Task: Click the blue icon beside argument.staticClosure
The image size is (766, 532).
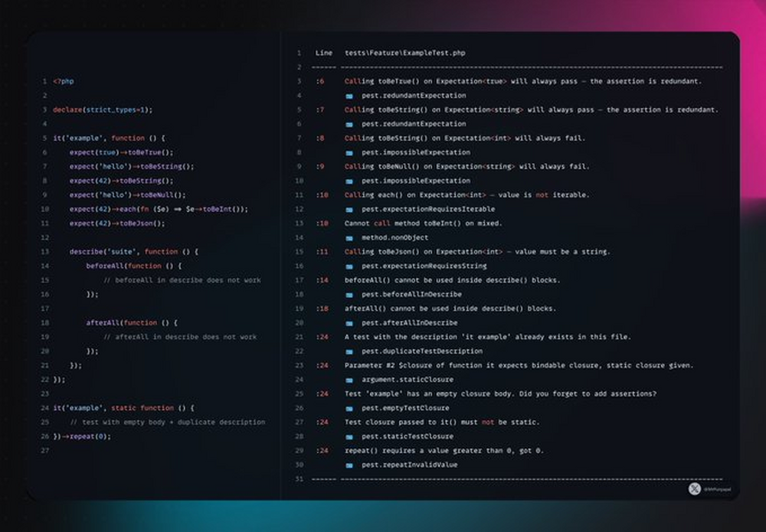Action: coord(349,380)
